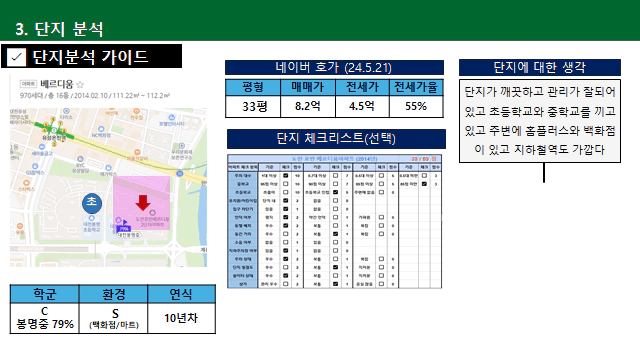Click the 4.5억 jeonse price cell

(x=362, y=107)
